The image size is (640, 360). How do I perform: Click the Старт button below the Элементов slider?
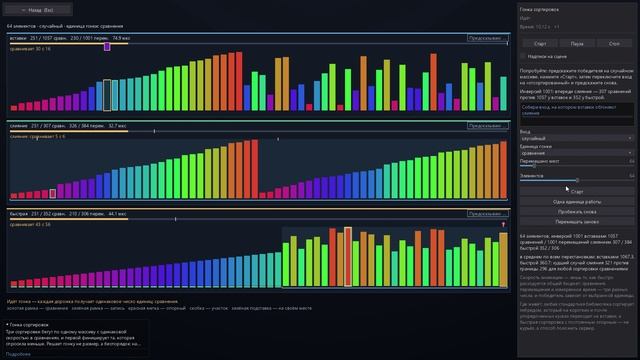pyautogui.click(x=577, y=191)
